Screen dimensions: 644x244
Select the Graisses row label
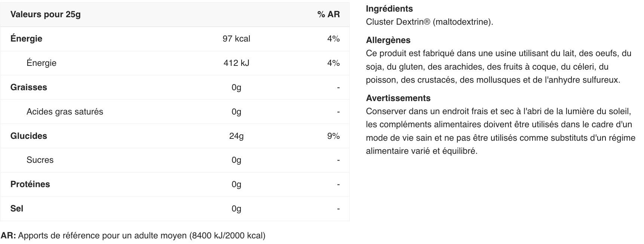pyautogui.click(x=29, y=87)
